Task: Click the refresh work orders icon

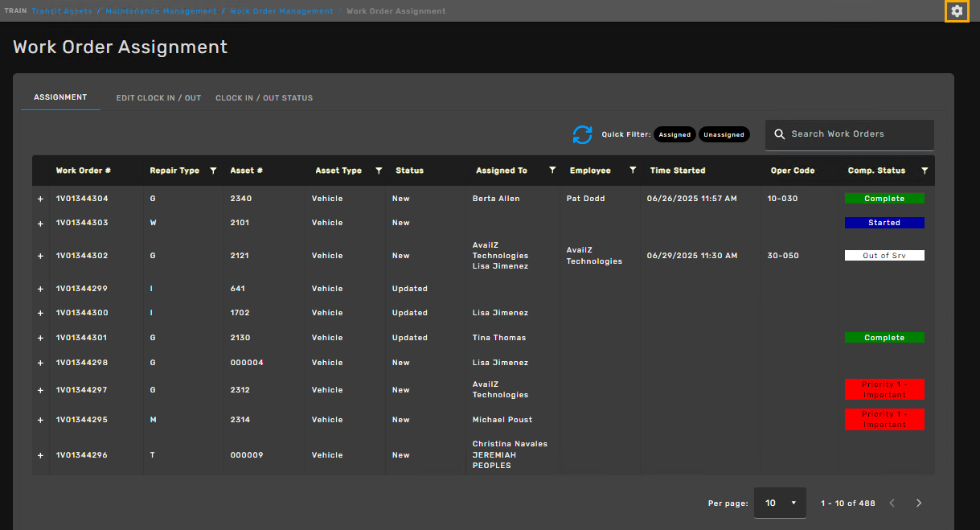Action: [582, 135]
